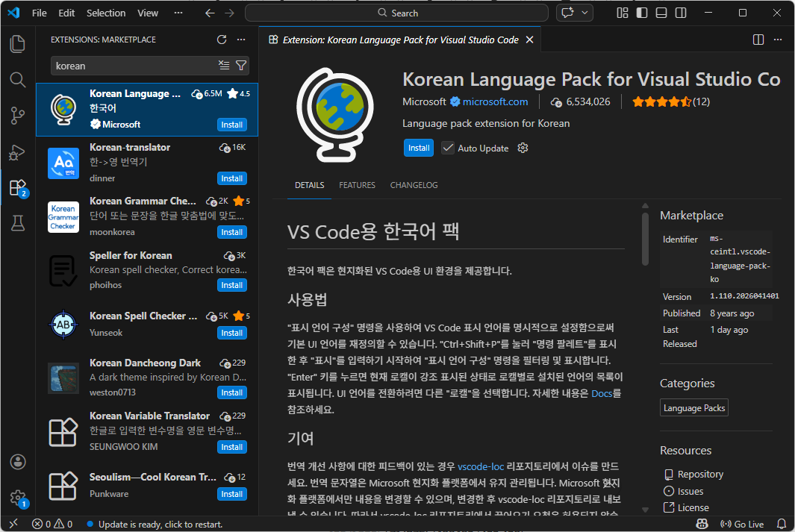Open the Testing flask icon
The width and height of the screenshot is (795, 532).
(18, 222)
